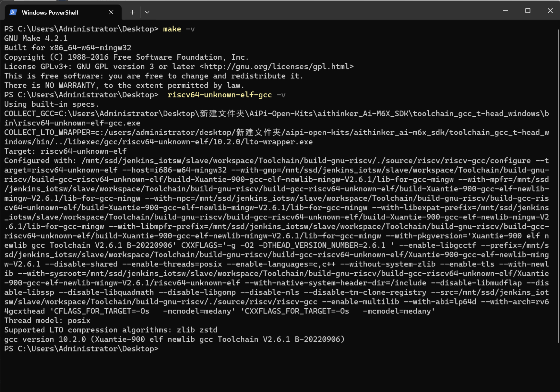
Task: Click the '--with-abi=lp64d' option text
Action: [440, 302]
